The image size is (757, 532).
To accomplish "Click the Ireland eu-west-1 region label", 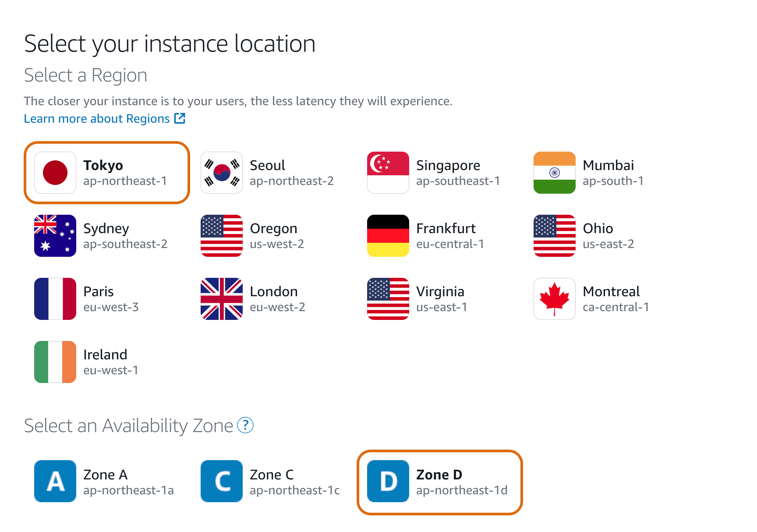I will coord(111,362).
